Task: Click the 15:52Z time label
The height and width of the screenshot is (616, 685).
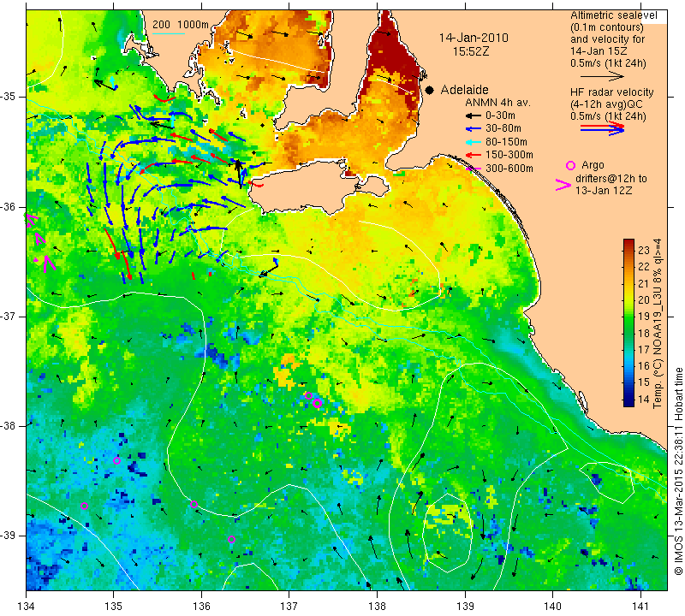Action: [471, 51]
